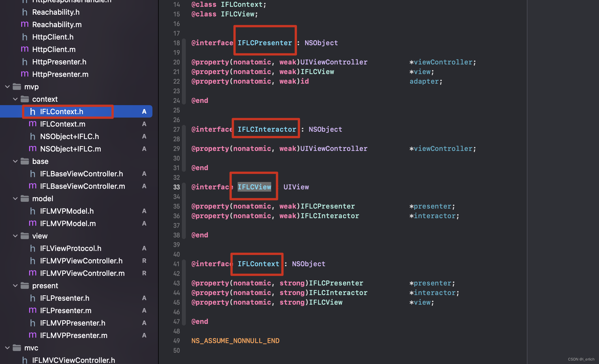Open IFLContext.m in the navigator
Screen dimensions: 599x364
(x=63, y=124)
